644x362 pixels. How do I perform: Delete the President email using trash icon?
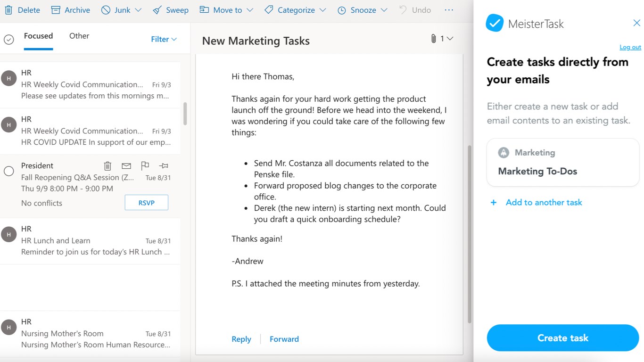coord(107,165)
